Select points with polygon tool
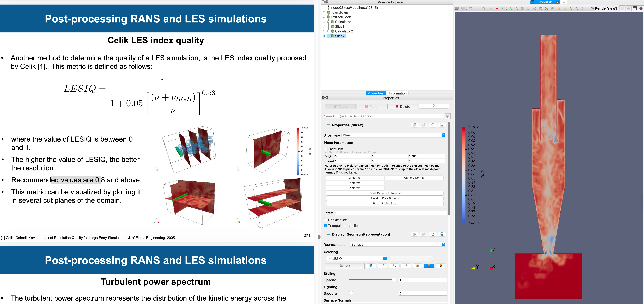644x304 pixels. pos(540,8)
